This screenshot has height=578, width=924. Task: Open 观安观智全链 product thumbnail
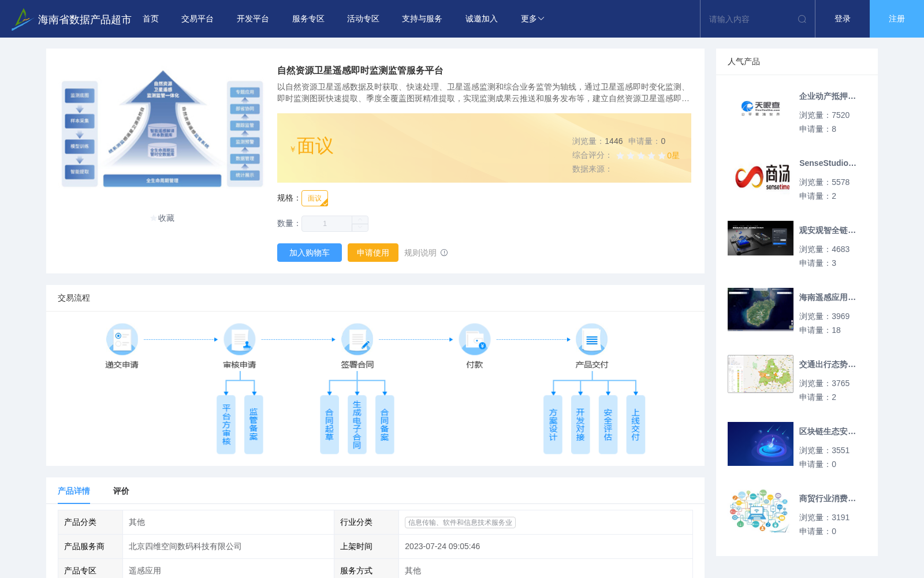761,238
